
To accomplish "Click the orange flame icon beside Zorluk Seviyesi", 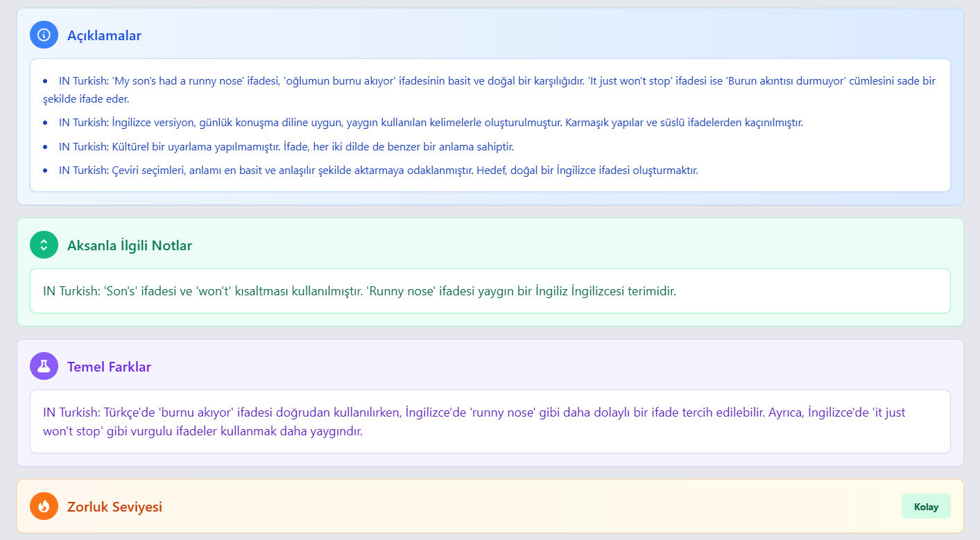I will [44, 507].
